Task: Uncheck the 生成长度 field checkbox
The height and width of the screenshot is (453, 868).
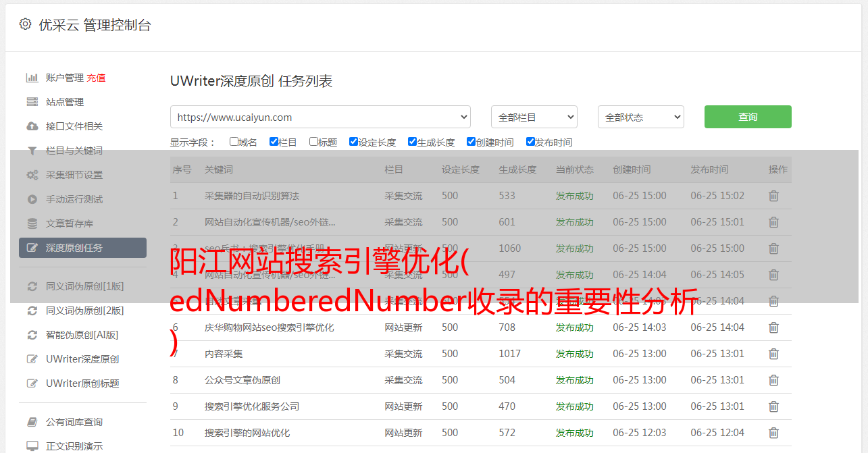Action: point(412,142)
